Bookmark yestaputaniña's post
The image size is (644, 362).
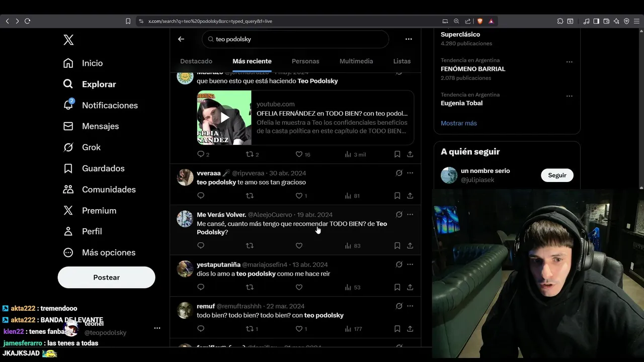point(397,287)
